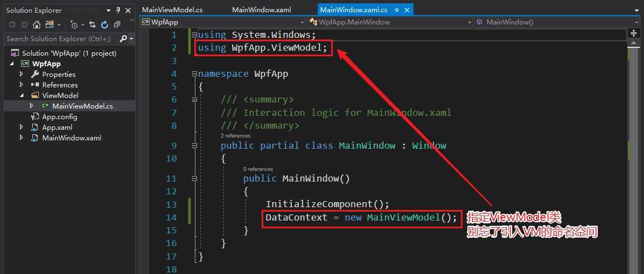
Task: Click the Home icon in Solution Explorer
Action: tap(37, 25)
